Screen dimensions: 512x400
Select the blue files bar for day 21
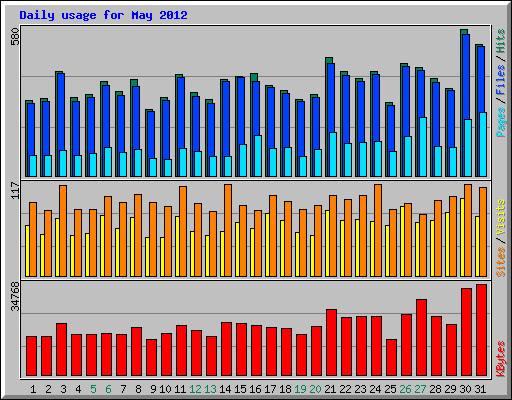tap(331, 98)
